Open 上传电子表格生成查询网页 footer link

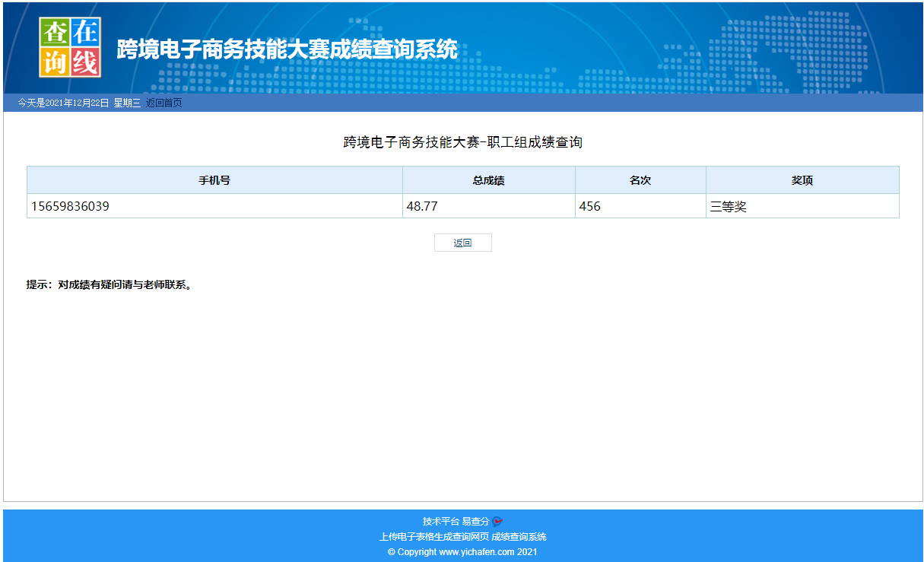pos(433,537)
